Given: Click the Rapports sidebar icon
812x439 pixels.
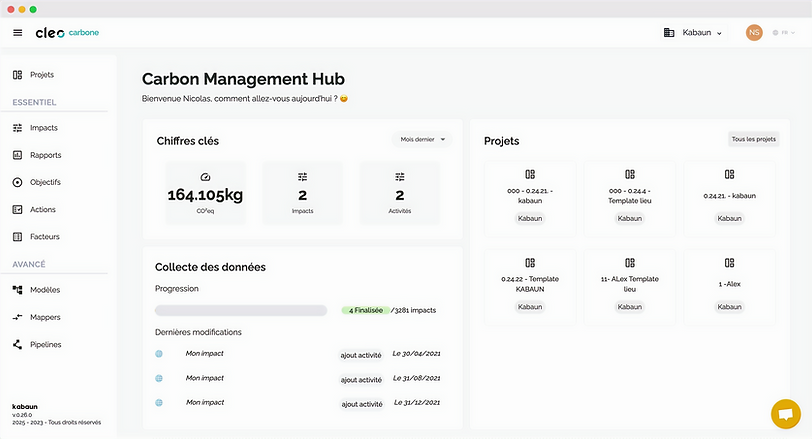Looking at the screenshot, I should click(18, 155).
